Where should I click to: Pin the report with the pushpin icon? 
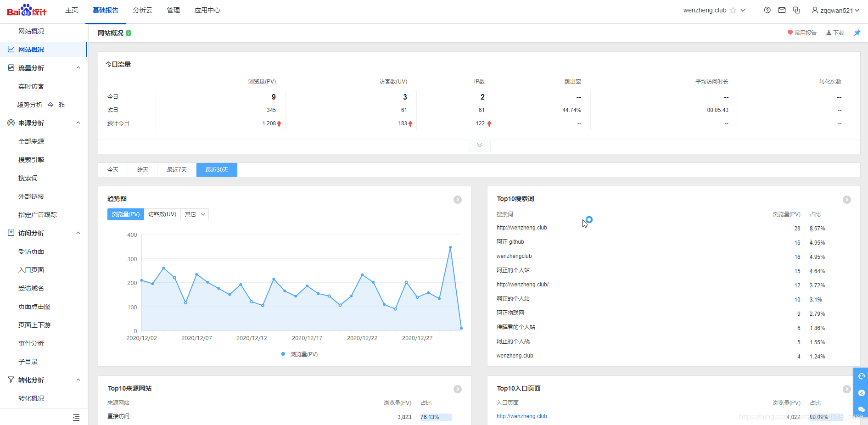pyautogui.click(x=857, y=33)
